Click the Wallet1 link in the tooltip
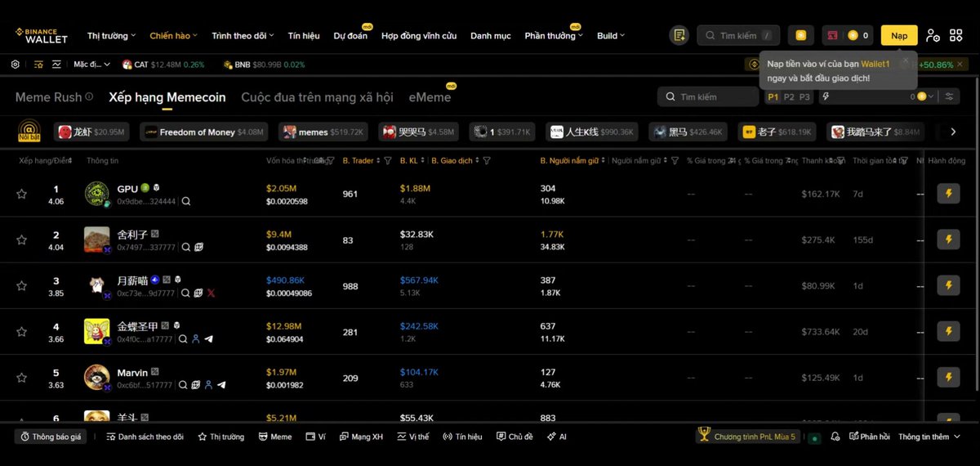The width and height of the screenshot is (980, 466). click(875, 64)
